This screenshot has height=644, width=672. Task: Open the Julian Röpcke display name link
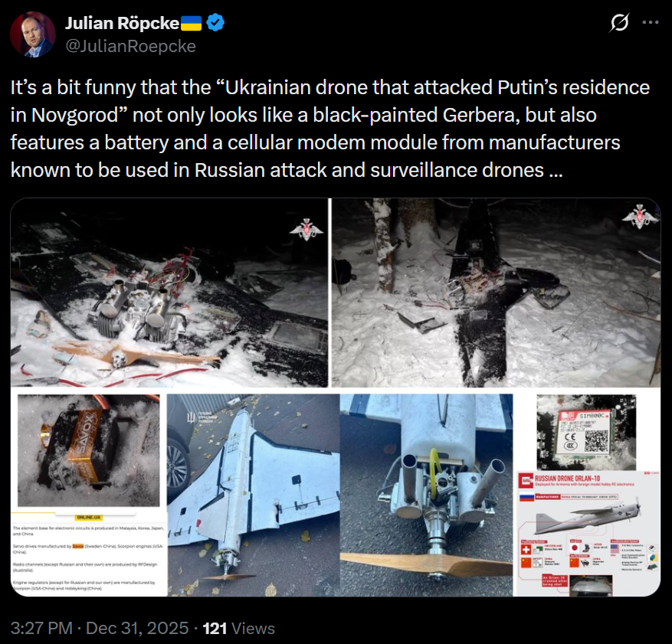point(122,23)
